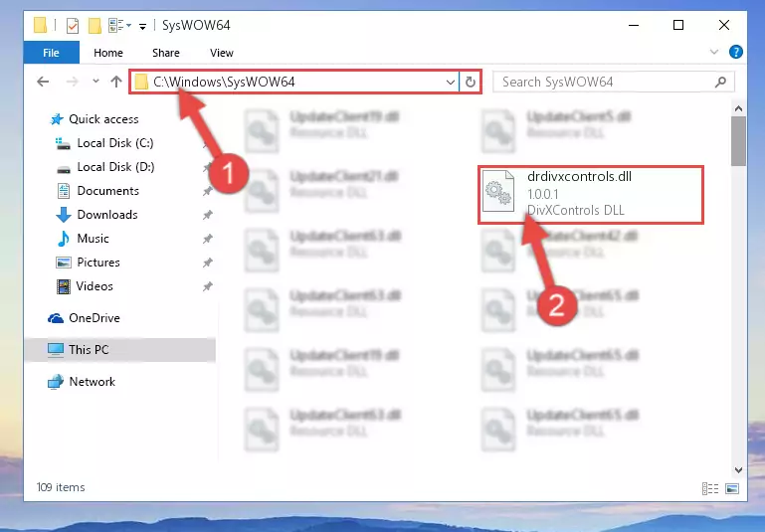Open Videos folder in sidebar
The width and height of the screenshot is (765, 532).
pyautogui.click(x=95, y=286)
